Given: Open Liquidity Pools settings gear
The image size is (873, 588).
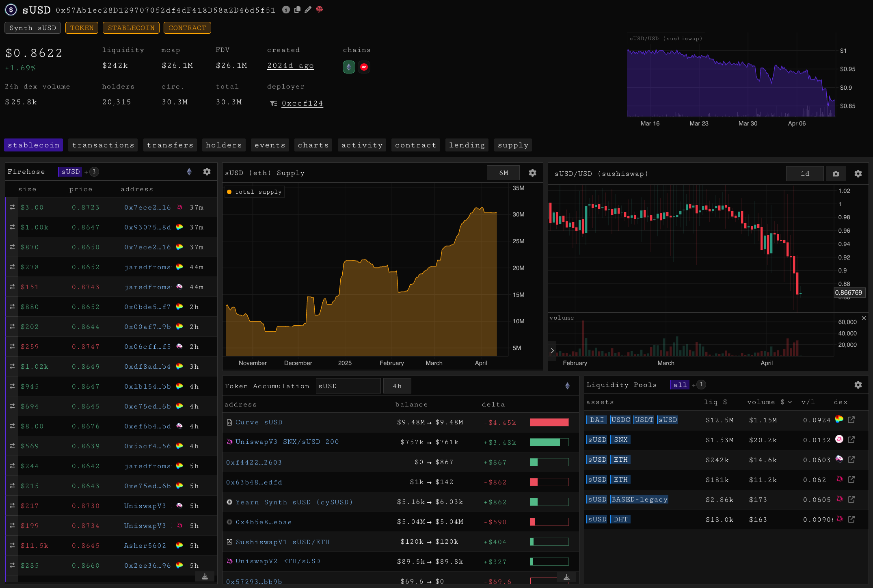Looking at the screenshot, I should tap(858, 385).
